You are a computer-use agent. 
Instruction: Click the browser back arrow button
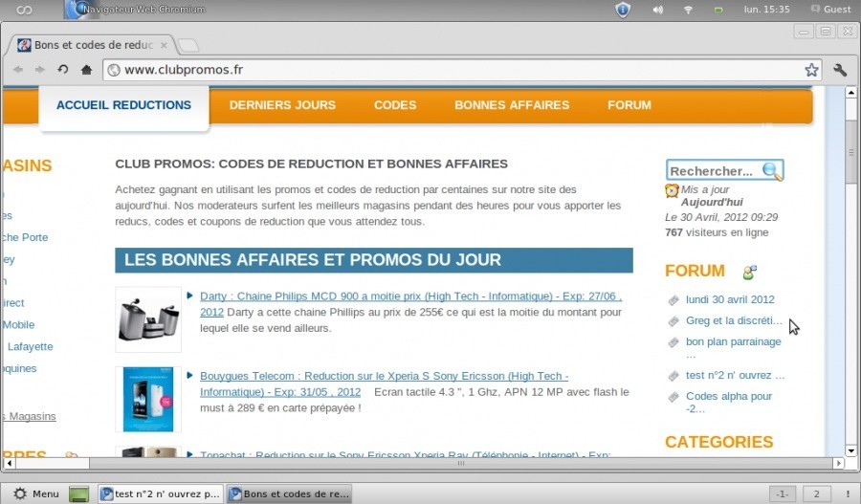pos(18,70)
